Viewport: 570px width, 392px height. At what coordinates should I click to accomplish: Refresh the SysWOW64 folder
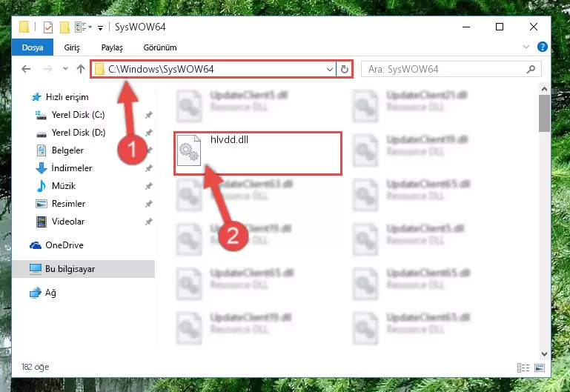coord(344,69)
